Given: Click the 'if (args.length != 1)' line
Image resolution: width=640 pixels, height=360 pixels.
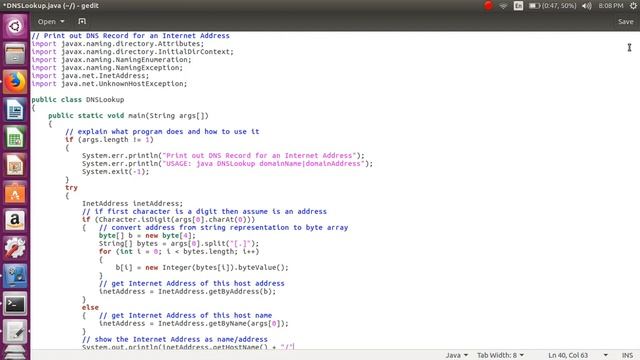Looking at the screenshot, I should (109, 140).
